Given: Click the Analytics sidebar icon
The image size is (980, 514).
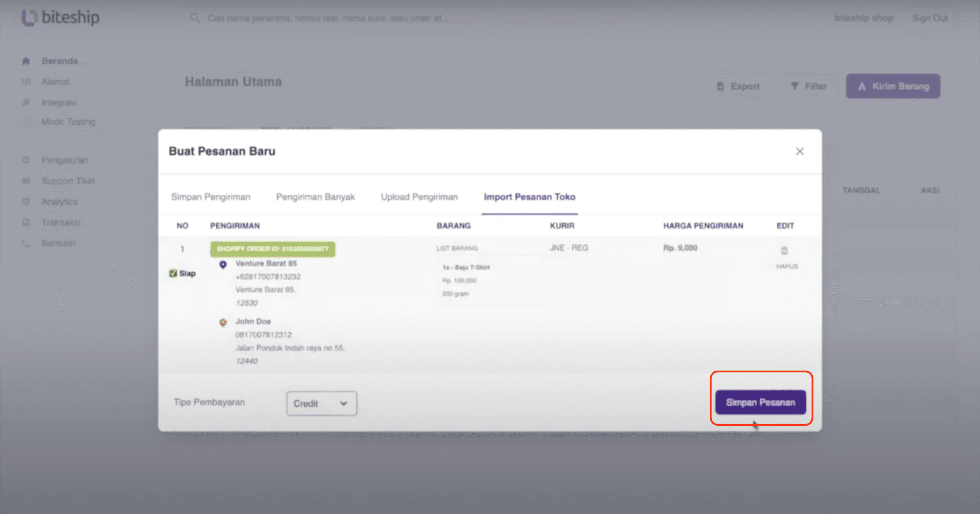Looking at the screenshot, I should click(26, 202).
